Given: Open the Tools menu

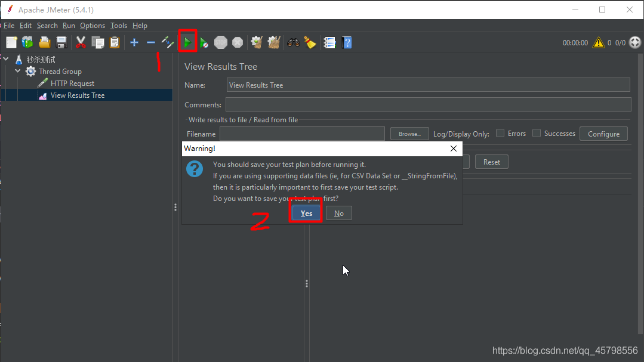Looking at the screenshot, I should 119,26.
